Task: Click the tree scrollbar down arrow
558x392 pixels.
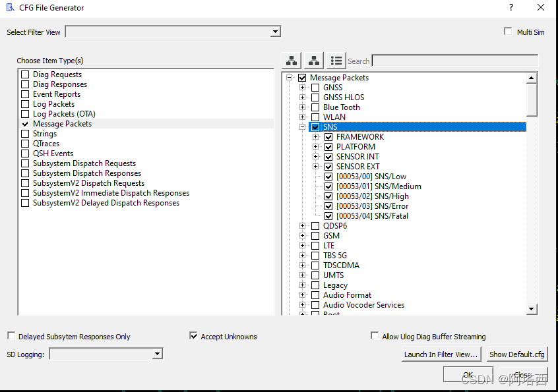Action: tap(532, 309)
